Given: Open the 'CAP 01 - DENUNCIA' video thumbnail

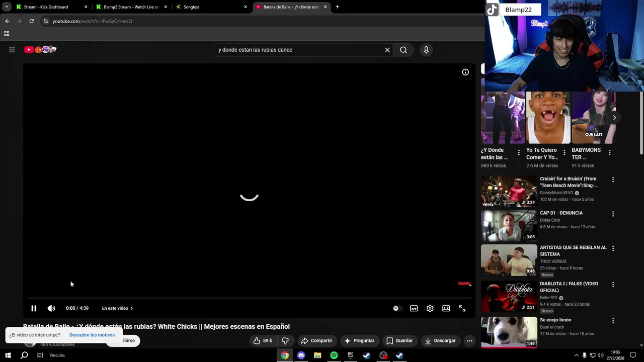Looking at the screenshot, I should (x=509, y=226).
